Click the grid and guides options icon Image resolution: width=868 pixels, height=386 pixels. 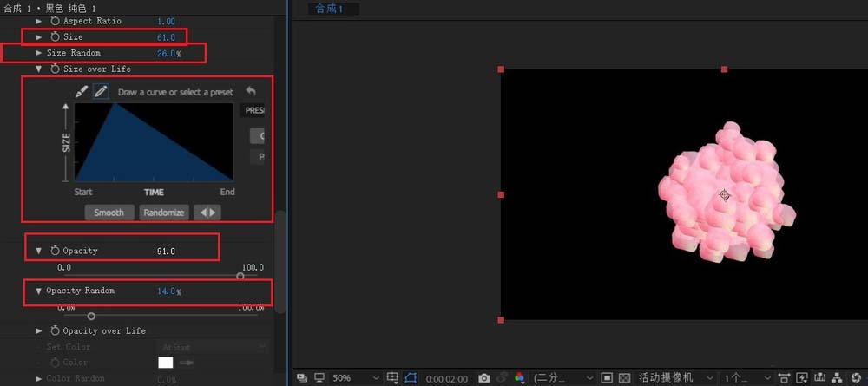[x=392, y=378]
